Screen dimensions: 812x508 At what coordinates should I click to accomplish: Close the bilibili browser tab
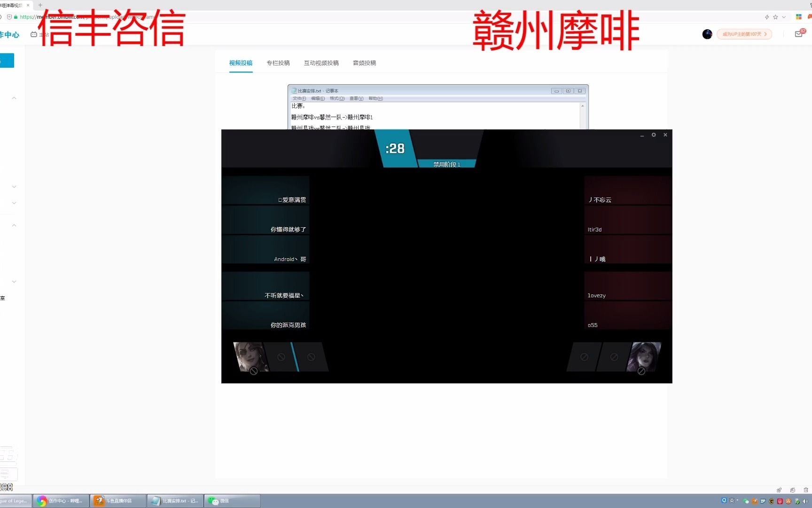tap(28, 5)
